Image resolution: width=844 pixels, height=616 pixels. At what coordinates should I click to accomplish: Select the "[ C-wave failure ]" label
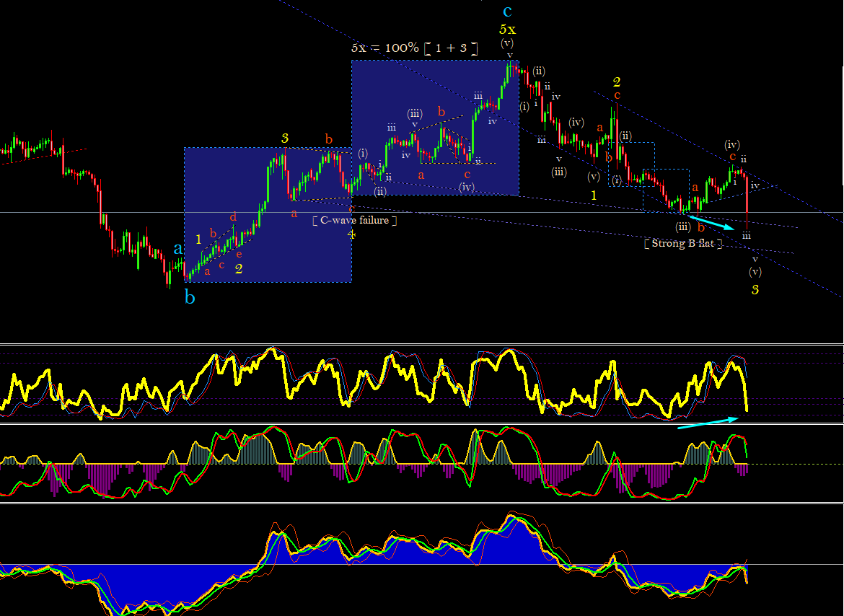click(x=354, y=220)
